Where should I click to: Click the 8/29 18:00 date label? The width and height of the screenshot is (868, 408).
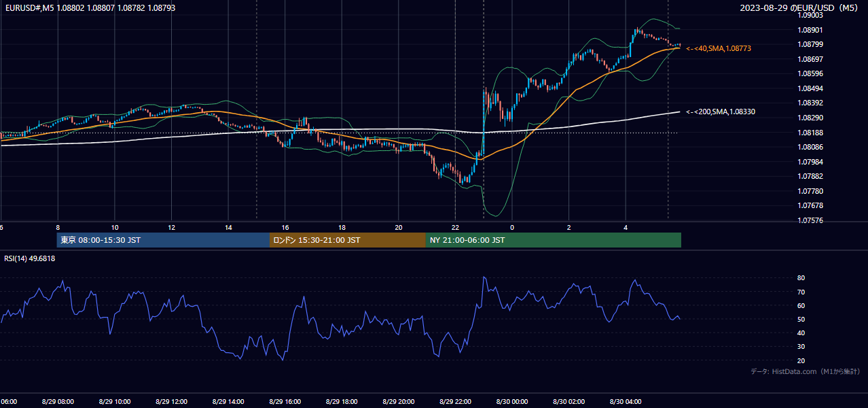point(341,401)
